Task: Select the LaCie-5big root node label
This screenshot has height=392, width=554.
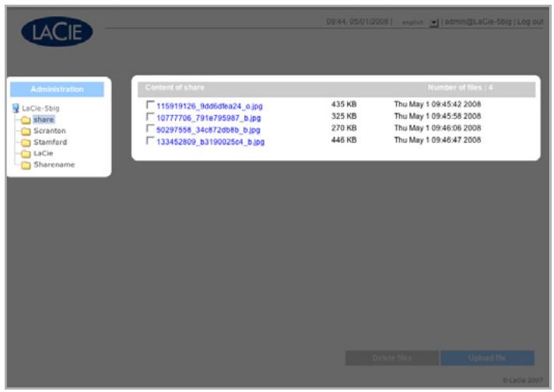Action: coord(40,108)
